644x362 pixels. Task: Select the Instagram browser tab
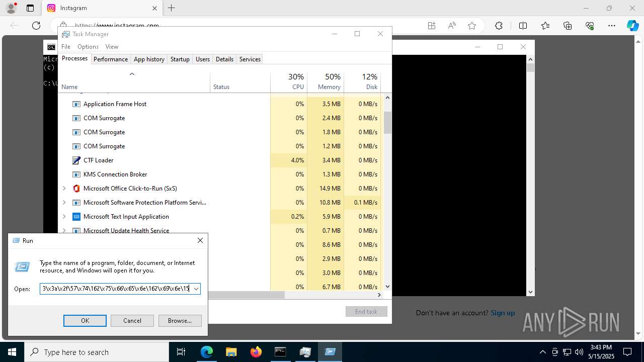coord(102,8)
